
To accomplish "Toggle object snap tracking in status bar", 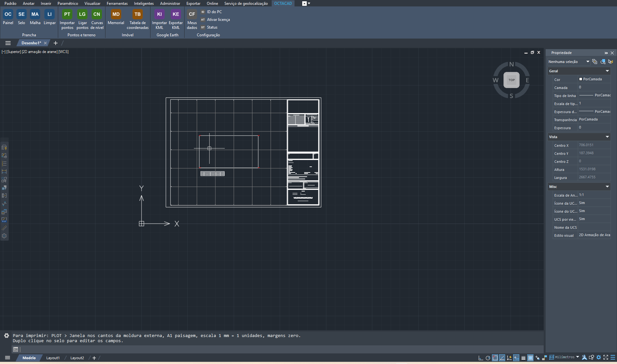I will pyautogui.click(x=502, y=358).
